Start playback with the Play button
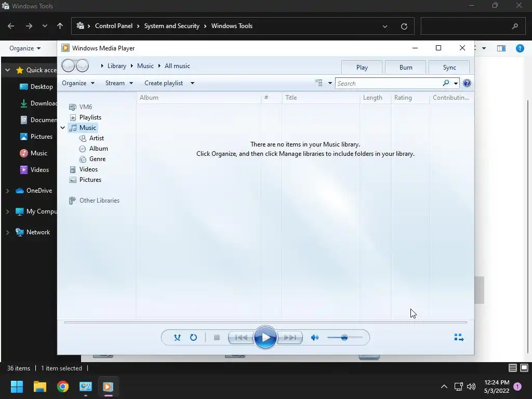Screen dimensions: 532x399 265,337
